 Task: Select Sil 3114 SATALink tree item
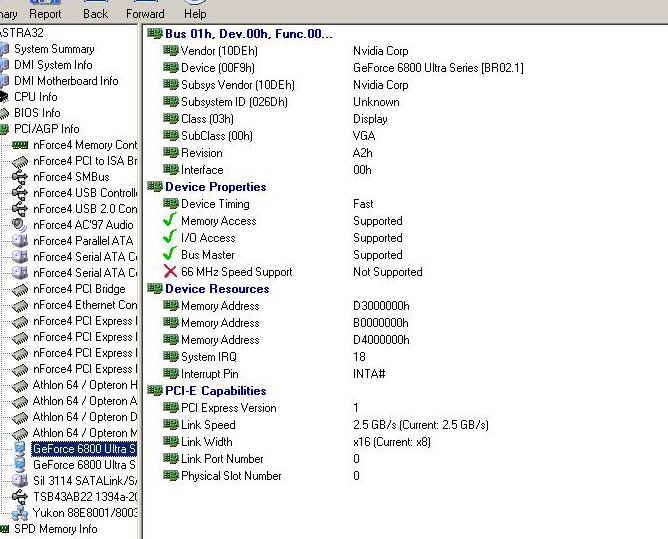point(84,481)
